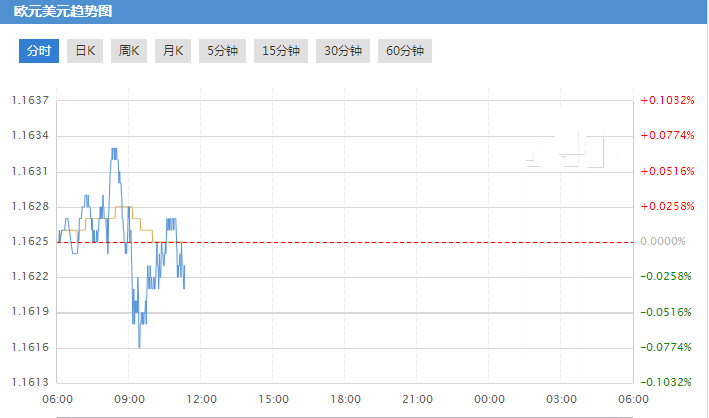Image resolution: width=709 pixels, height=418 pixels.
Task: Click the 15:00 time axis label
Action: click(274, 399)
